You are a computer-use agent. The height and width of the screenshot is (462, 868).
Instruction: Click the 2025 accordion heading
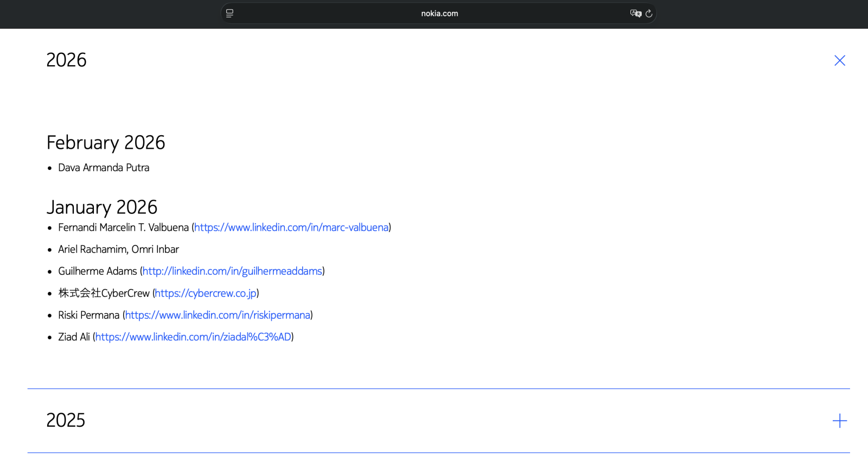pyautogui.click(x=66, y=420)
